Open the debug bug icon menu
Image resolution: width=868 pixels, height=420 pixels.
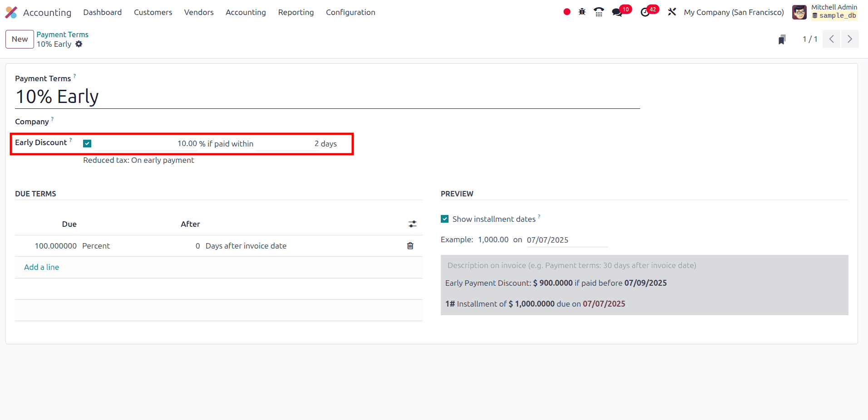pos(582,12)
